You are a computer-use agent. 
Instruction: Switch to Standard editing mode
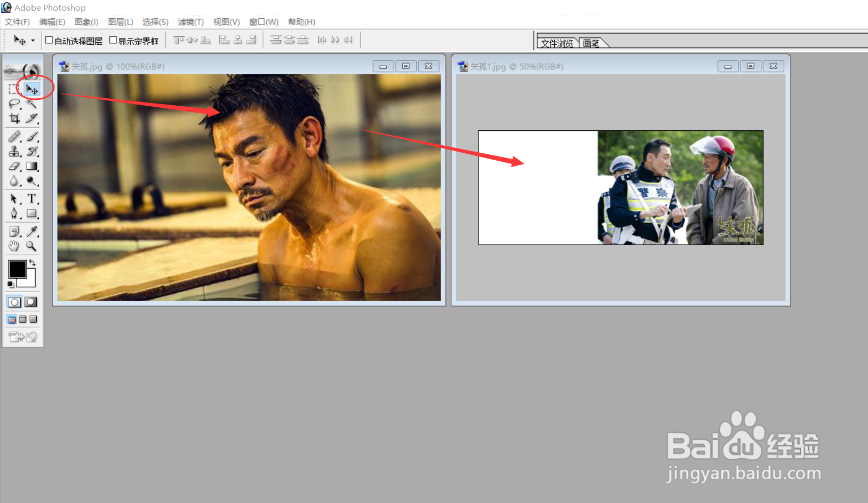coord(14,302)
